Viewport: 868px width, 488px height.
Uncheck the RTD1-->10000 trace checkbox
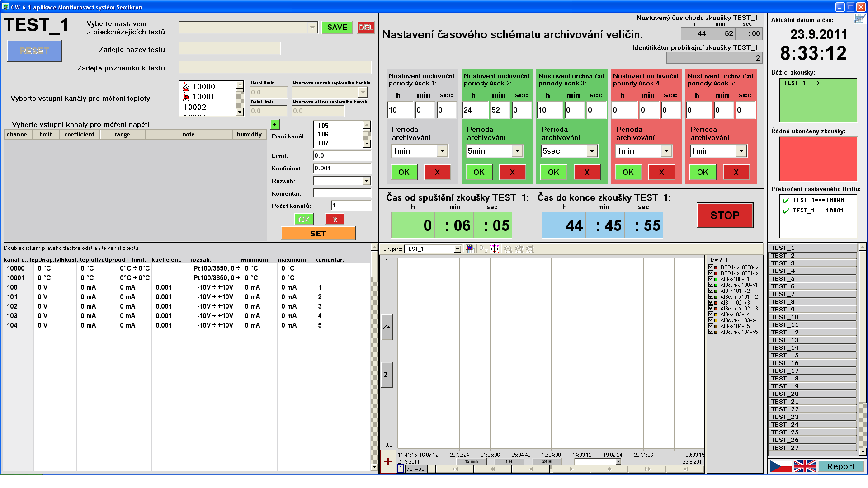(711, 267)
